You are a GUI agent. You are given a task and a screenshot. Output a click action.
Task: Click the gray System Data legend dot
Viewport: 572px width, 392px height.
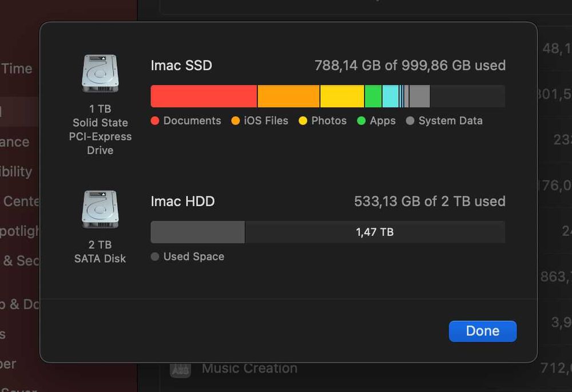click(410, 121)
